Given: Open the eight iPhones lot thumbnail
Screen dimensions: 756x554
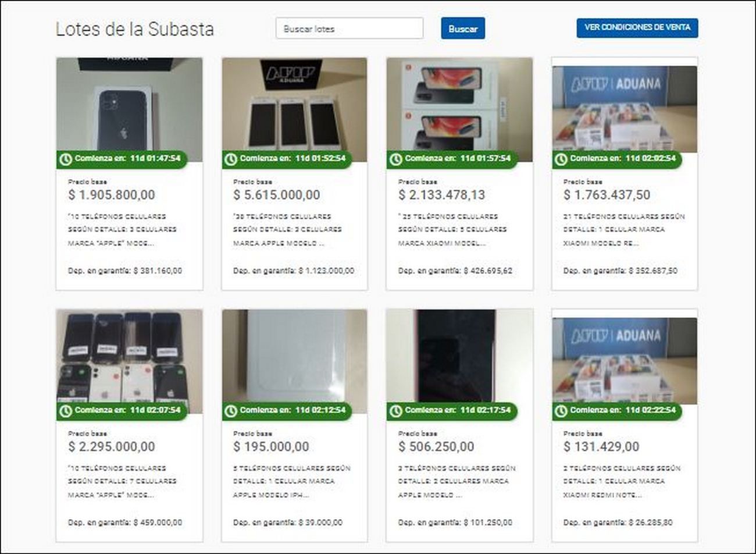Looking at the screenshot, I should coord(129,361).
